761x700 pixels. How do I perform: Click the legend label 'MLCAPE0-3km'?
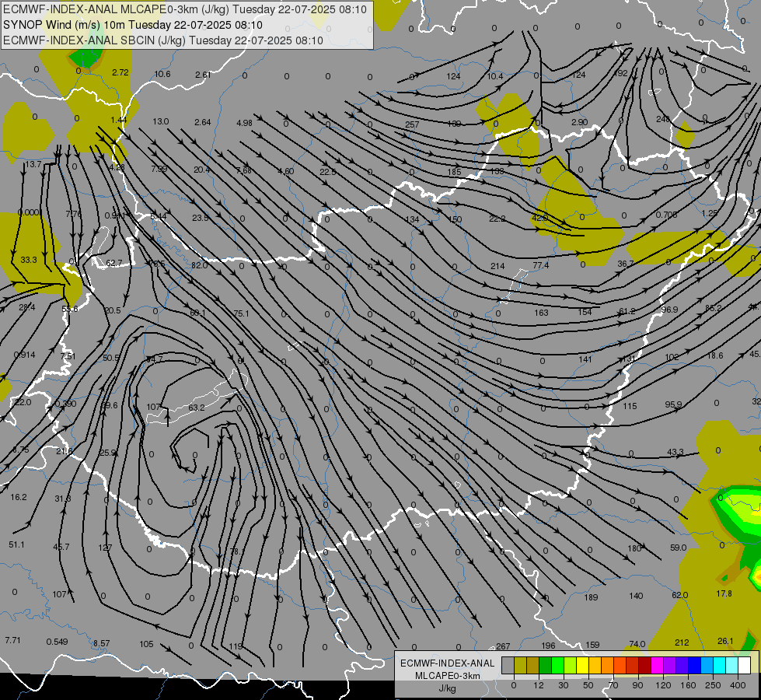[448, 676]
